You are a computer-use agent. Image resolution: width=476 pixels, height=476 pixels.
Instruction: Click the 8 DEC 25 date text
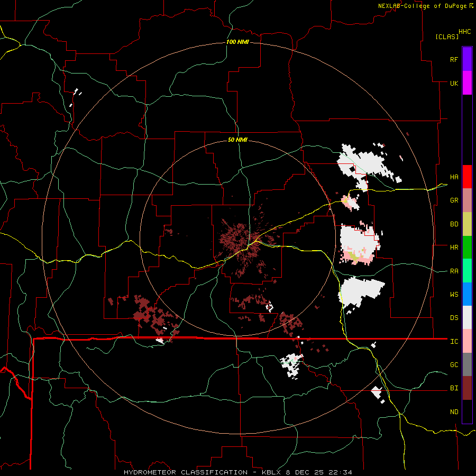pos(306,472)
